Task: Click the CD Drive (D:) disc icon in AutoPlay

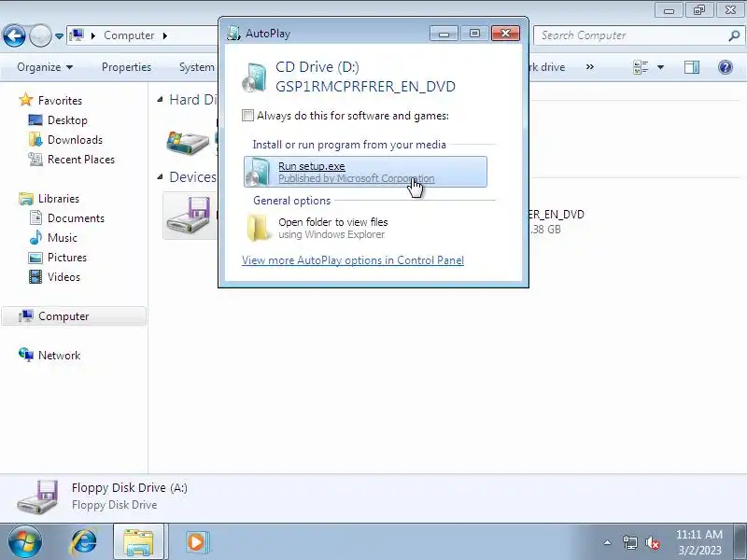Action: (254, 77)
